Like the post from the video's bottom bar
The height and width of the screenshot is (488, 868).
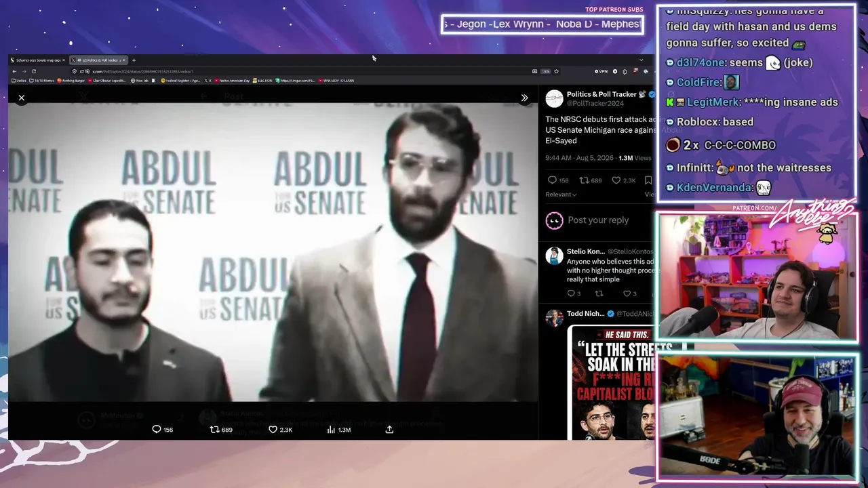point(280,430)
